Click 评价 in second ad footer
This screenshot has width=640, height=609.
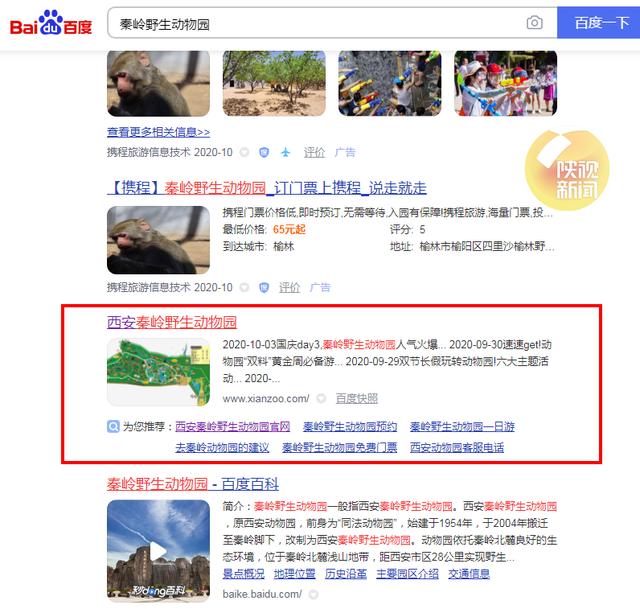pos(289,287)
